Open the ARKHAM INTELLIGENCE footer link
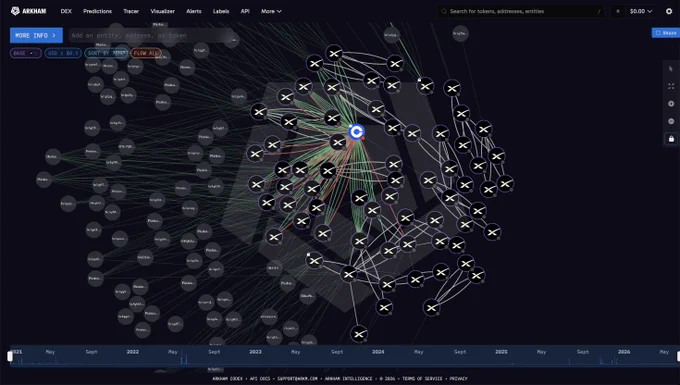Screen dimensions: 680x385 point(349,378)
